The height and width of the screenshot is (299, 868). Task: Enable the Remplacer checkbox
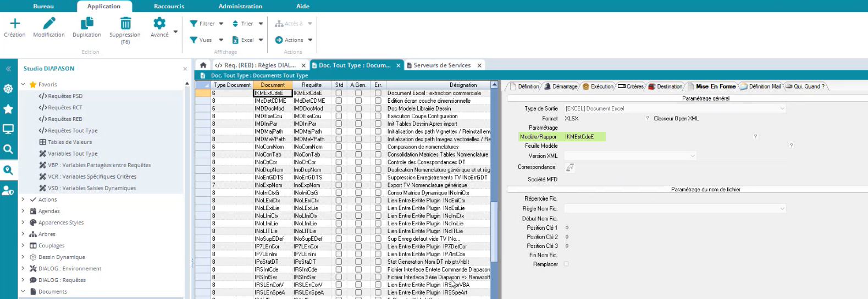pos(566,264)
